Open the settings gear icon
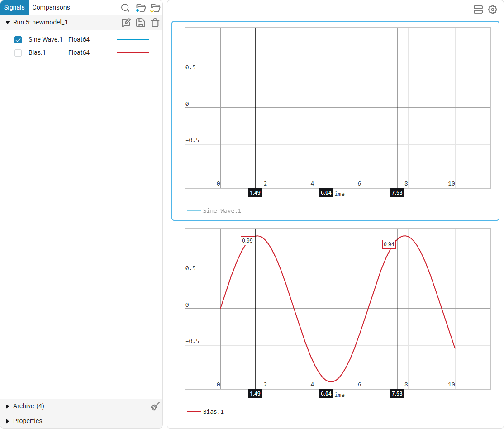Image resolution: width=504 pixels, height=429 pixels. tap(492, 10)
